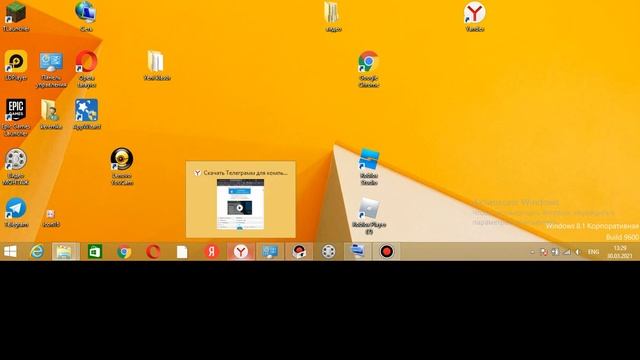Open File Explorer in the taskbar
Screen dimensions: 640x360
click(x=65, y=251)
